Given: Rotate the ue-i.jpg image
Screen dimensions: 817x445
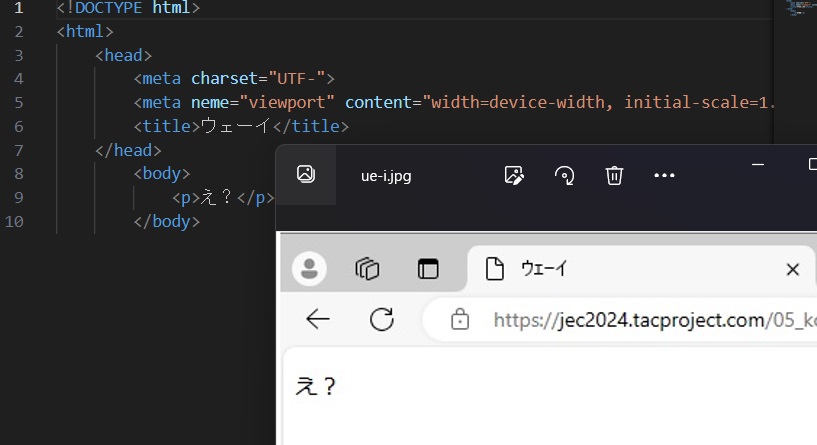Looking at the screenshot, I should 564,176.
